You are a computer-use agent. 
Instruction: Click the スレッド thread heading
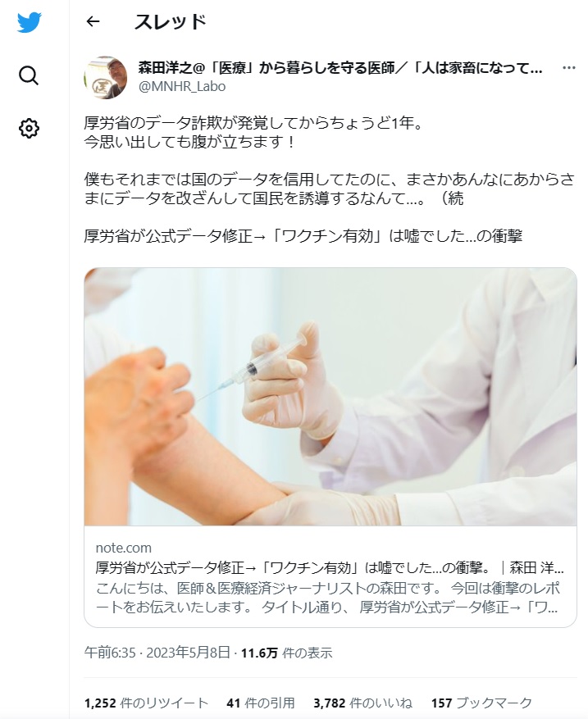pyautogui.click(x=170, y=21)
